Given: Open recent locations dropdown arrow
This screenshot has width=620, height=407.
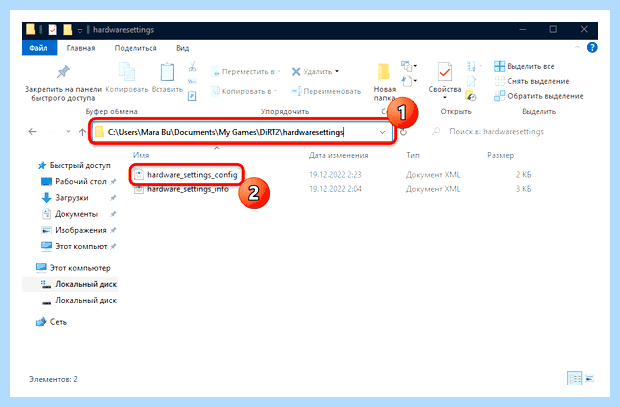Looking at the screenshot, I should tap(68, 131).
